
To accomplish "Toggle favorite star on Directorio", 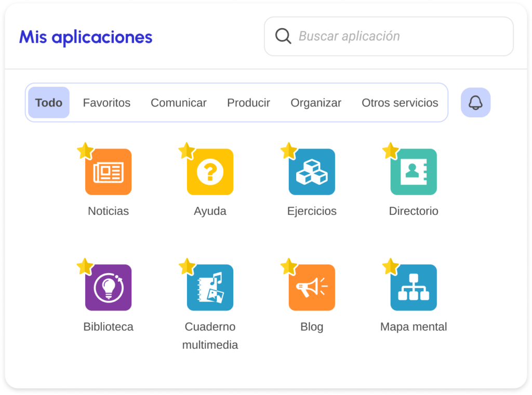I will [x=391, y=151].
